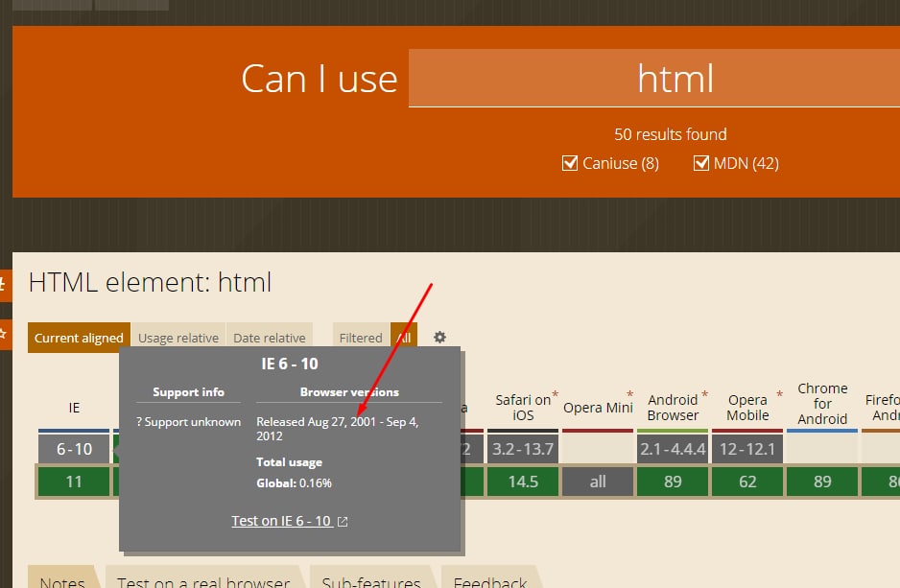Select the IE 11 version cell
The width and height of the screenshot is (900, 588).
point(74,482)
